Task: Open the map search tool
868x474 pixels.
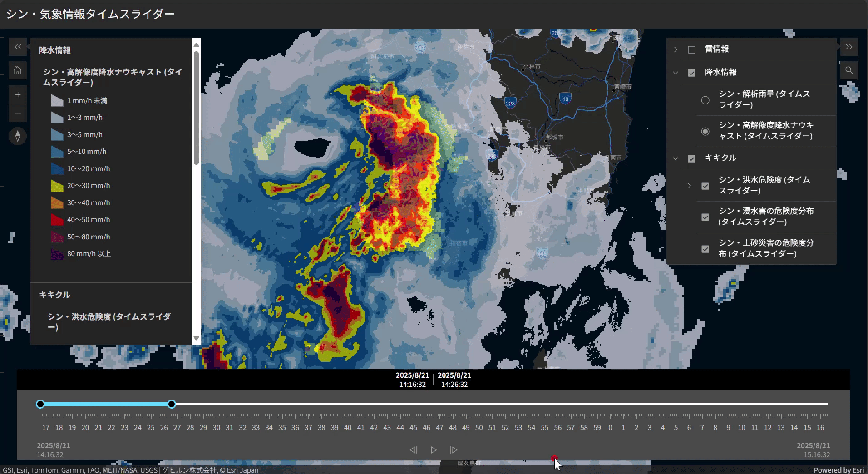Action: click(849, 70)
